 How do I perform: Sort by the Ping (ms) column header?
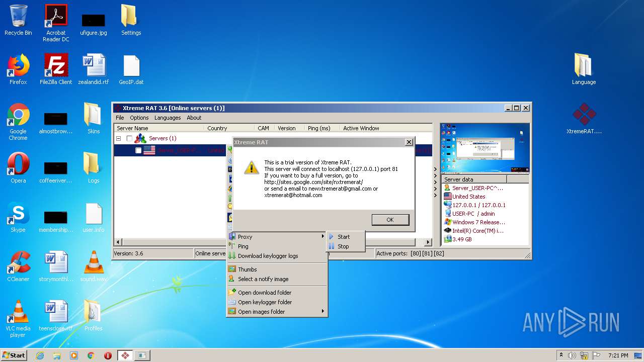pos(321,128)
